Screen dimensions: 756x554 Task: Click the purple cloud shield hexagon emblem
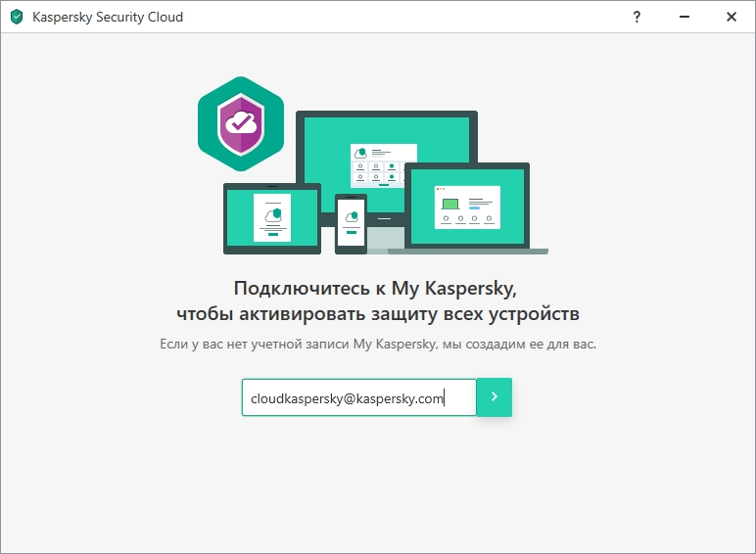pos(241,123)
